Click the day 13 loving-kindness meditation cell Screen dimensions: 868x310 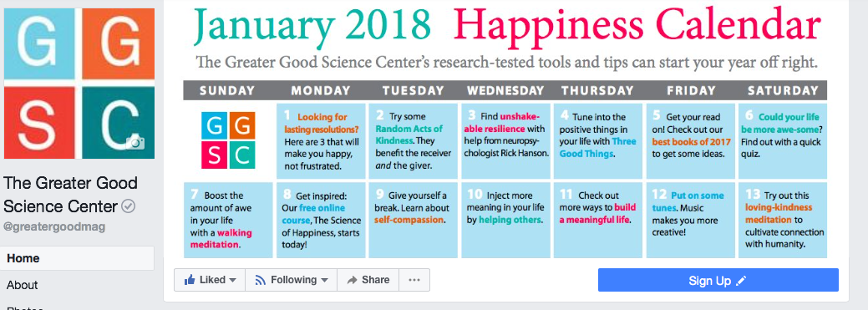pos(783,220)
